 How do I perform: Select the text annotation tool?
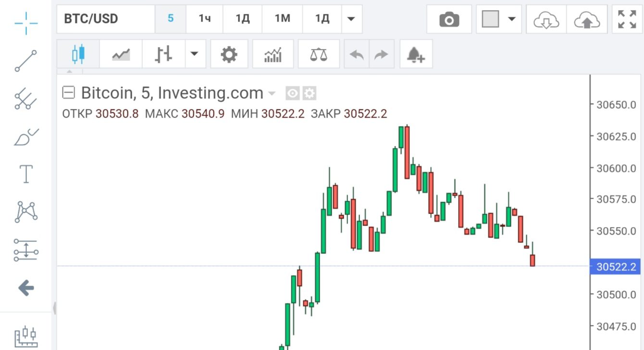tap(26, 174)
